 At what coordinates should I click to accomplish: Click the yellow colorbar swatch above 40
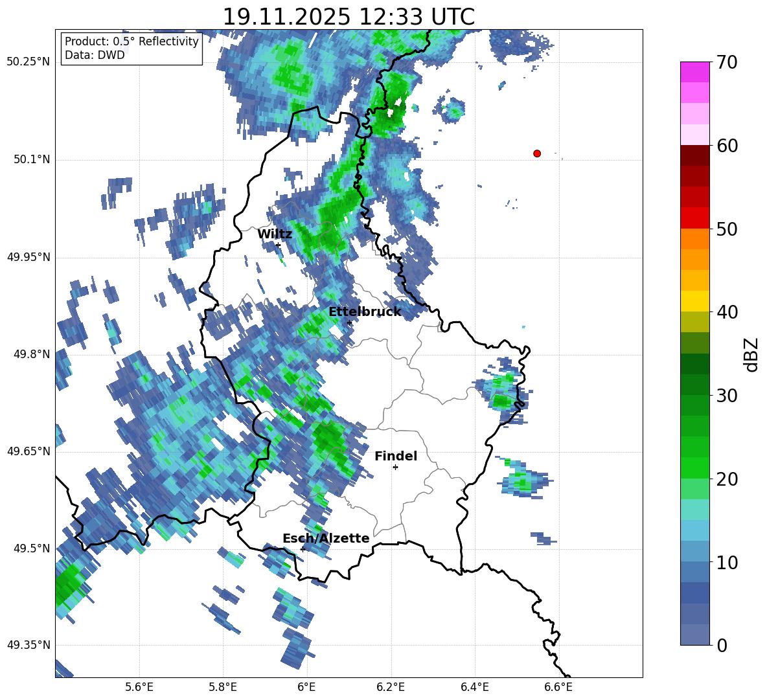point(694,301)
